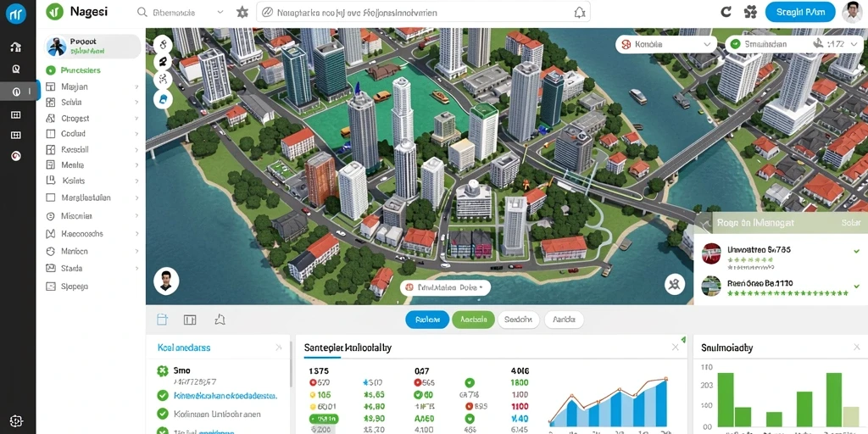Click the star icon beside the top dropdown

(x=242, y=12)
